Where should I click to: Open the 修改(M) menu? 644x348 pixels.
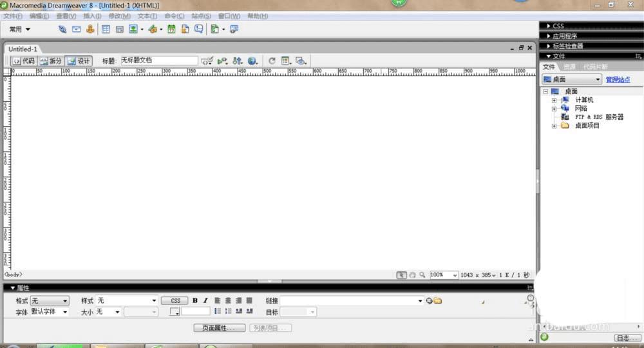[120, 16]
